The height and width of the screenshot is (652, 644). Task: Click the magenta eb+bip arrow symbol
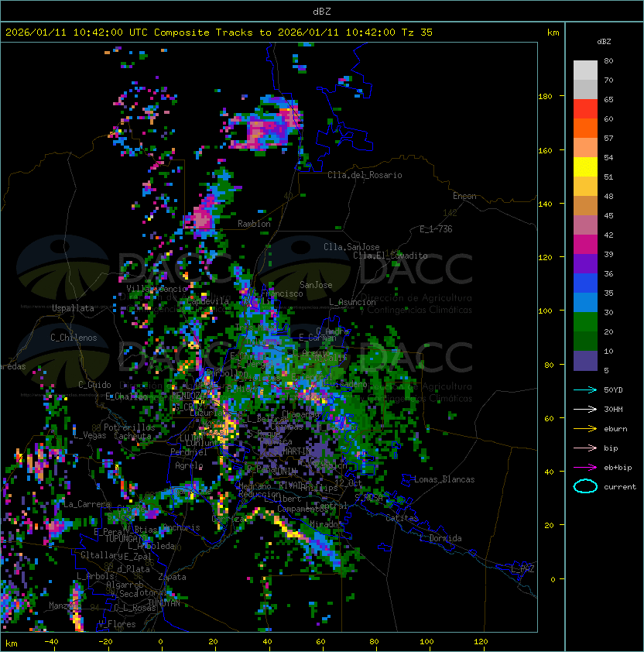(585, 468)
